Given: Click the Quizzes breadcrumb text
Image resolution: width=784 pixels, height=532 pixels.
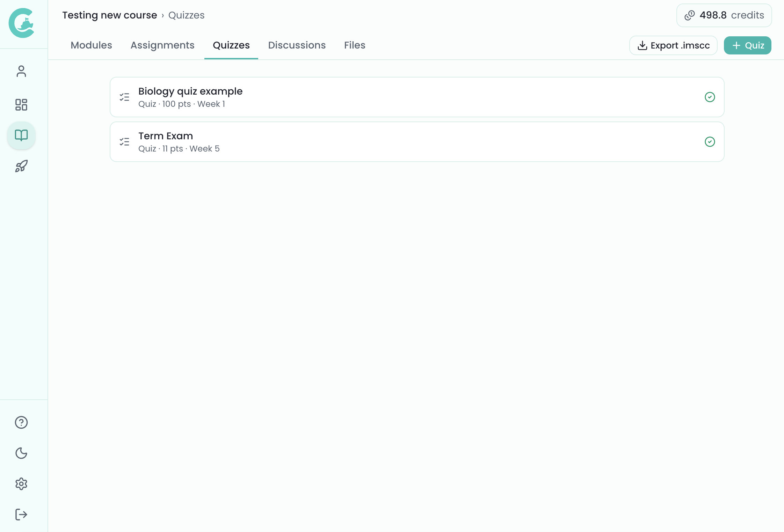Looking at the screenshot, I should click(186, 15).
